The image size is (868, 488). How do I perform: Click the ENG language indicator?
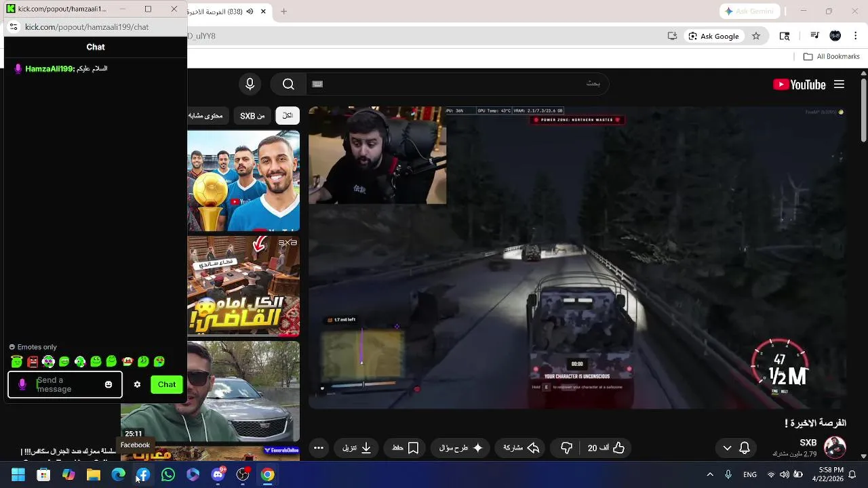750,474
